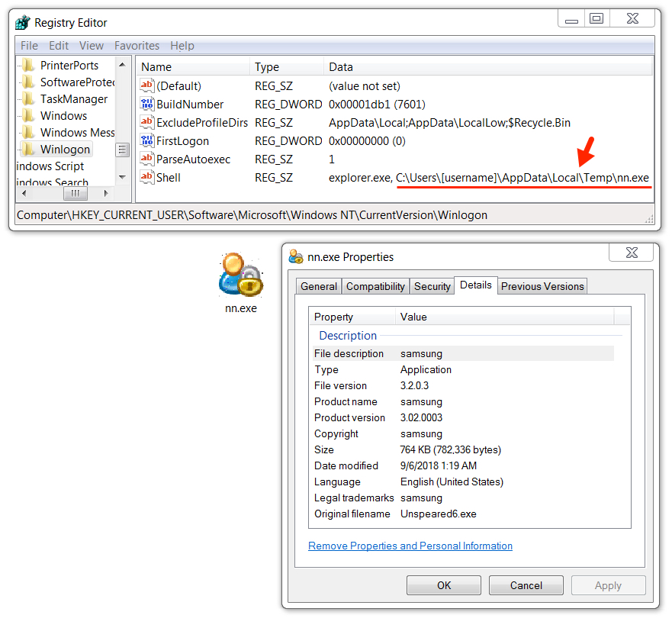Click the Shell value data explorer.exe path
Viewport: 672px width, 628px height.
(x=489, y=178)
